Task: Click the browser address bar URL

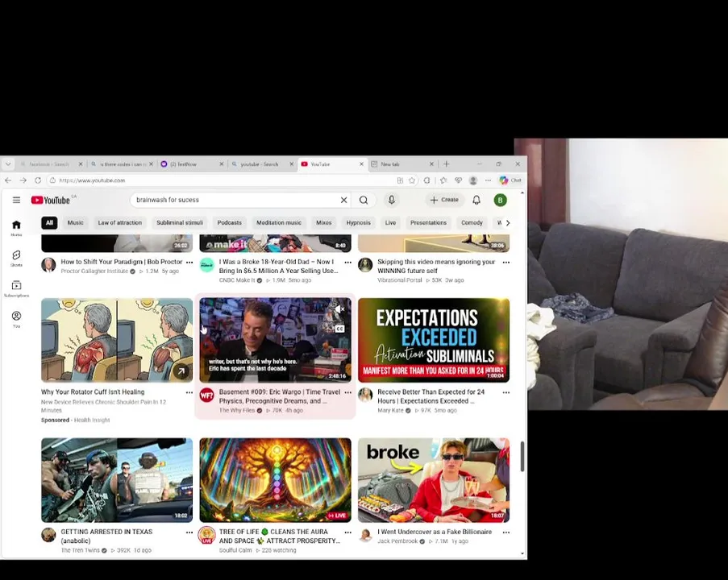Action: point(93,180)
